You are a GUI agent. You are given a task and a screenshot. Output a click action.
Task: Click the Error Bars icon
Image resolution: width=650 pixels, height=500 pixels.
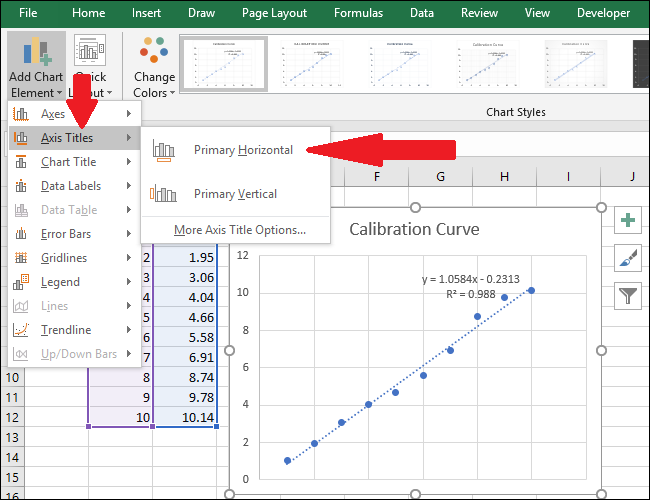coord(21,234)
